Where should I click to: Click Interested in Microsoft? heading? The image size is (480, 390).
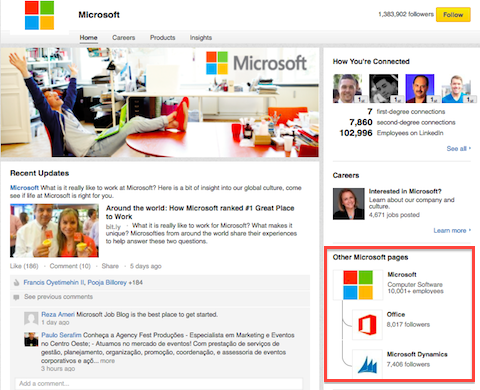click(405, 191)
